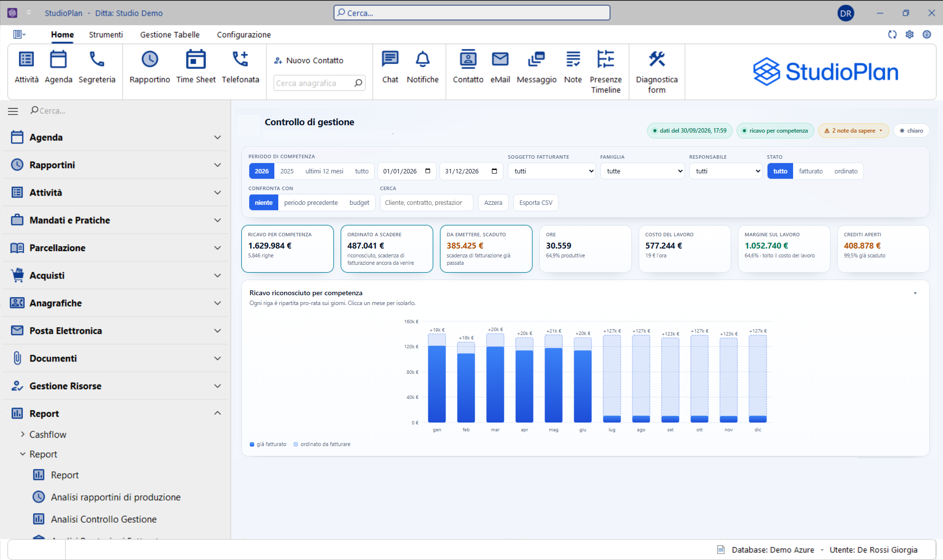Compose a new eMail from ribbon

coord(500,67)
